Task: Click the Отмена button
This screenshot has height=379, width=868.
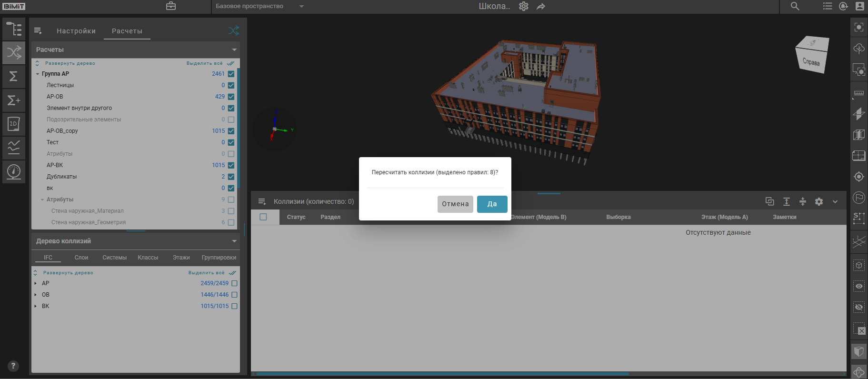Action: pos(455,204)
